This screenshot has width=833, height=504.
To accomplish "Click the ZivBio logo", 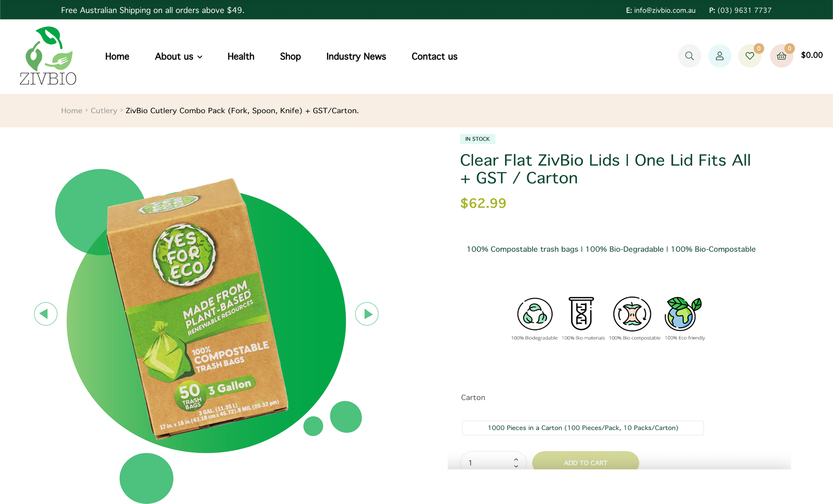I will (x=48, y=56).
